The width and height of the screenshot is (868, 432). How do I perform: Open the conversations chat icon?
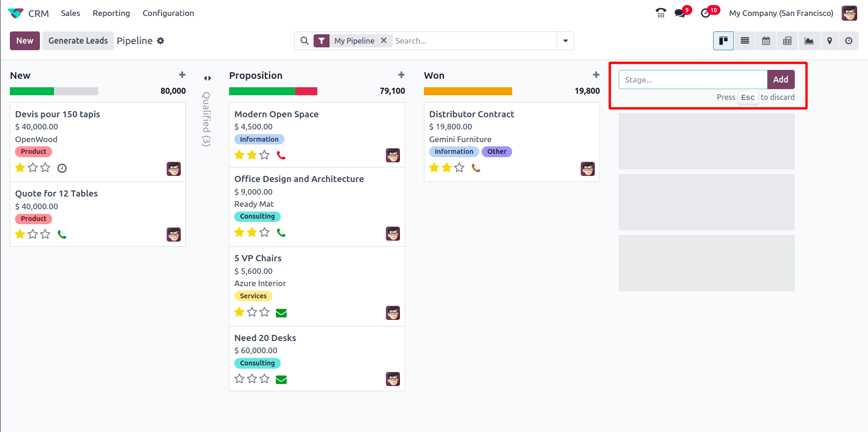coord(680,13)
